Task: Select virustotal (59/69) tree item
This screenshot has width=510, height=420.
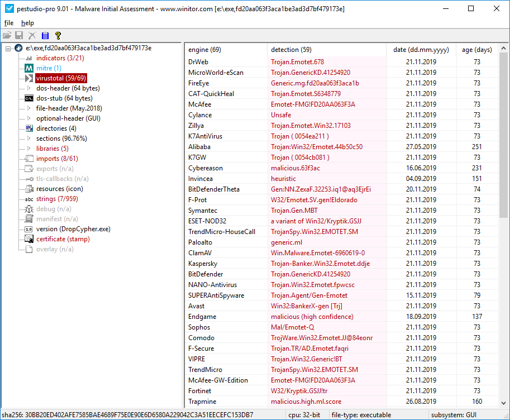Action: click(61, 78)
